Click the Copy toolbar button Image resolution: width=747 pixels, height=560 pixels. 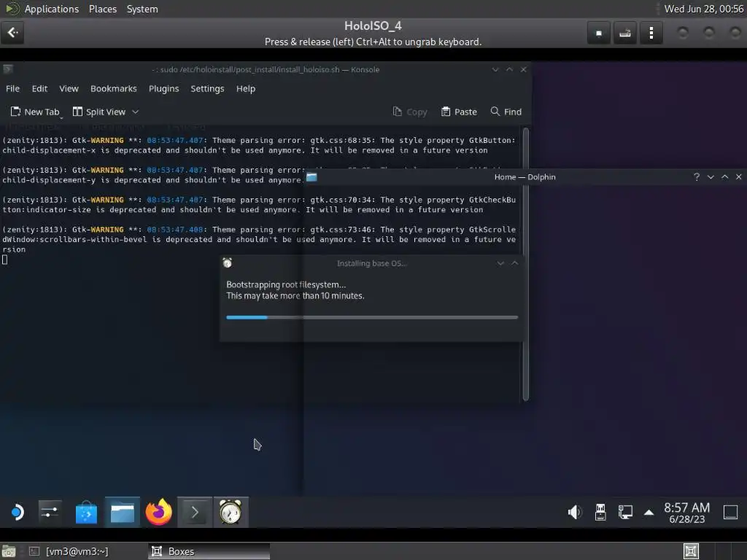coord(410,112)
